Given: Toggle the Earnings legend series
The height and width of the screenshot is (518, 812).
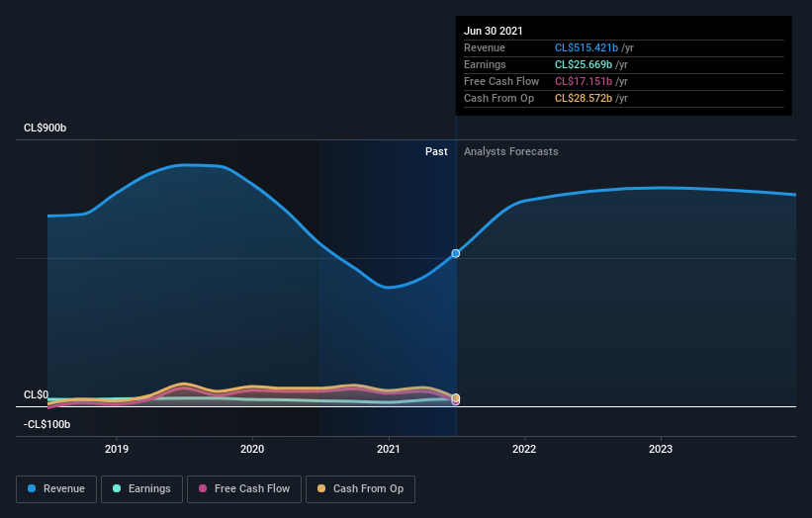Looking at the screenshot, I should click(x=141, y=489).
